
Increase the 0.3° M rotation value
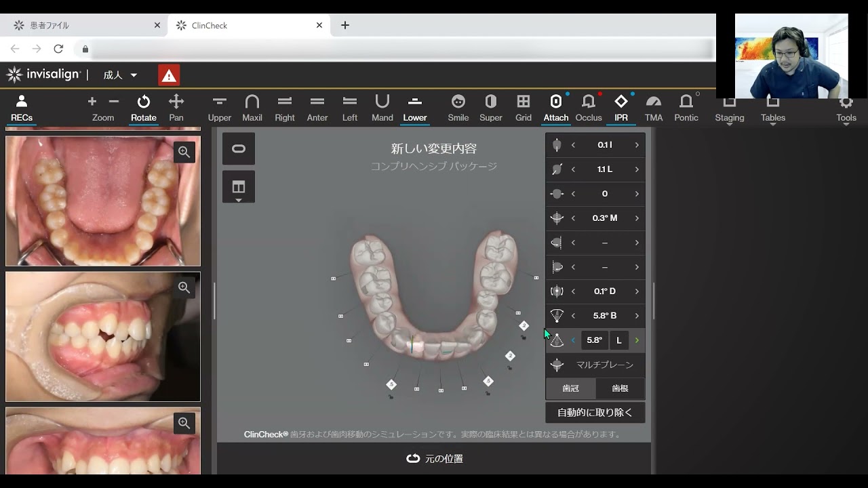(637, 218)
